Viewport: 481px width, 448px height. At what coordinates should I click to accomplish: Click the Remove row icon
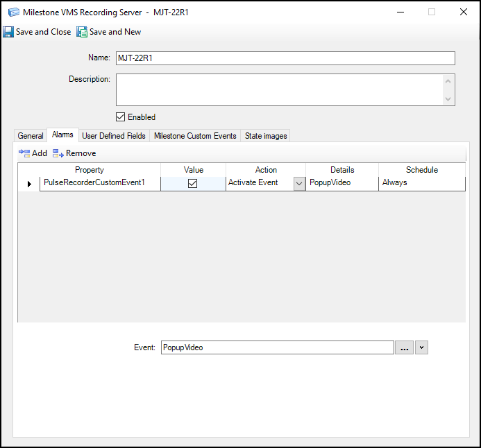(58, 153)
